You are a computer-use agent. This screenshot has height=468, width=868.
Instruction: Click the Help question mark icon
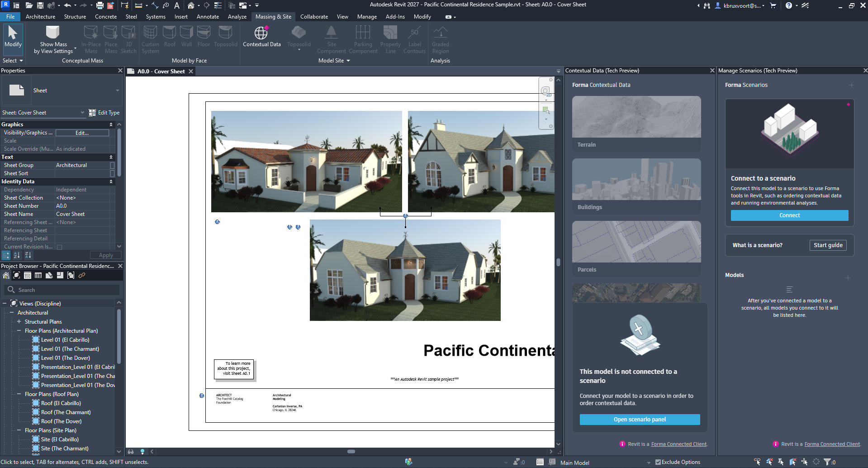pyautogui.click(x=788, y=5)
